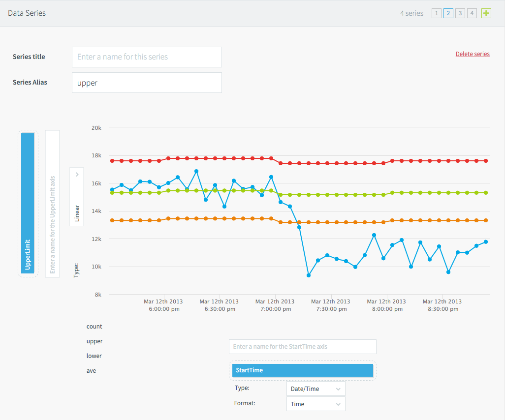Click the lowest blue data point on chart

[309, 275]
